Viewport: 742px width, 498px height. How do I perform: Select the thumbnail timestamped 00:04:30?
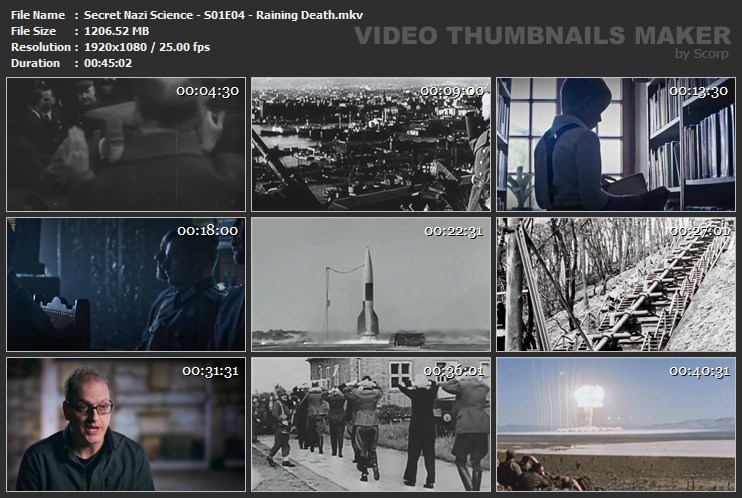(x=126, y=144)
